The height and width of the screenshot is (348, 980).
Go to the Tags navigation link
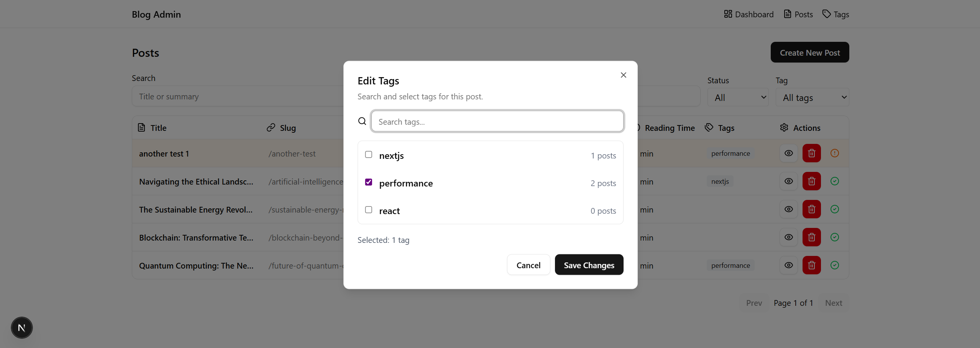click(x=836, y=14)
